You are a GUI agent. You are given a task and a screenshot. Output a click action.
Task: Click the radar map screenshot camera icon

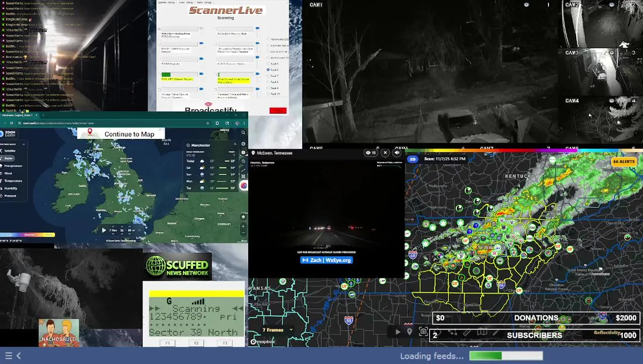click(x=424, y=332)
